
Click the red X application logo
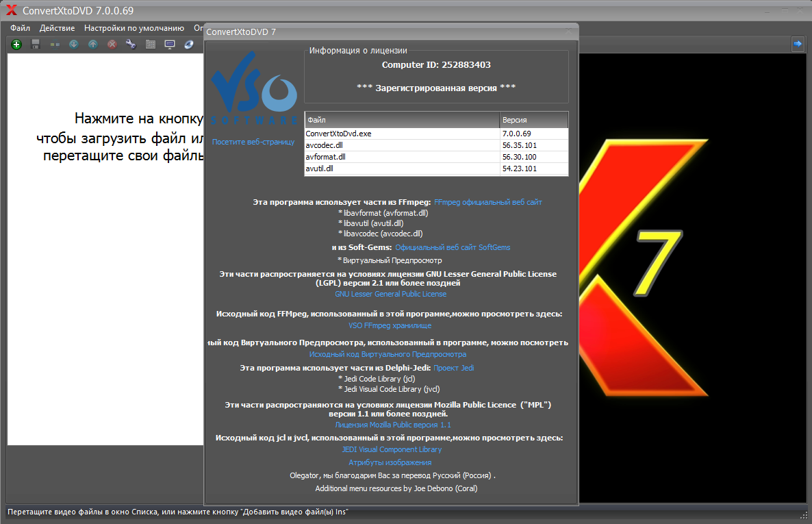coord(11,10)
